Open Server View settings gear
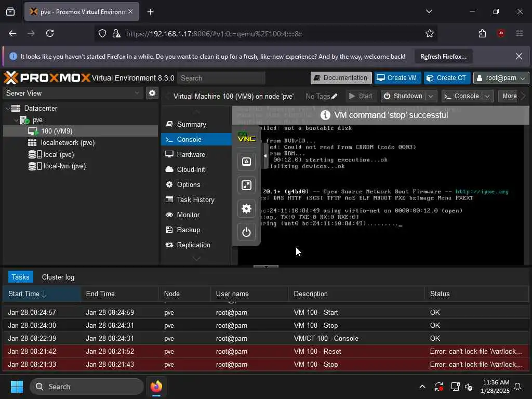The image size is (532, 399). pos(152,93)
